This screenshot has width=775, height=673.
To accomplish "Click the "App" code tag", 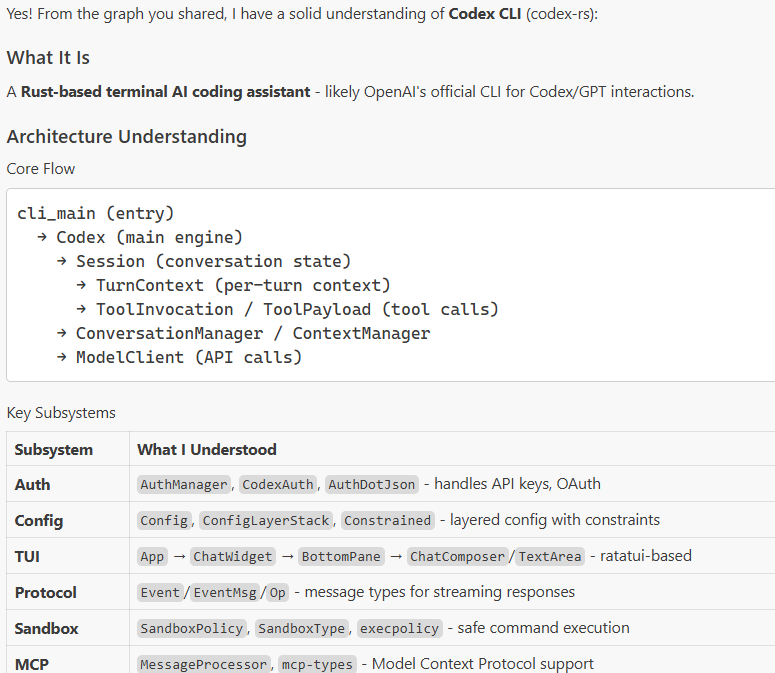I will click(x=152, y=556).
